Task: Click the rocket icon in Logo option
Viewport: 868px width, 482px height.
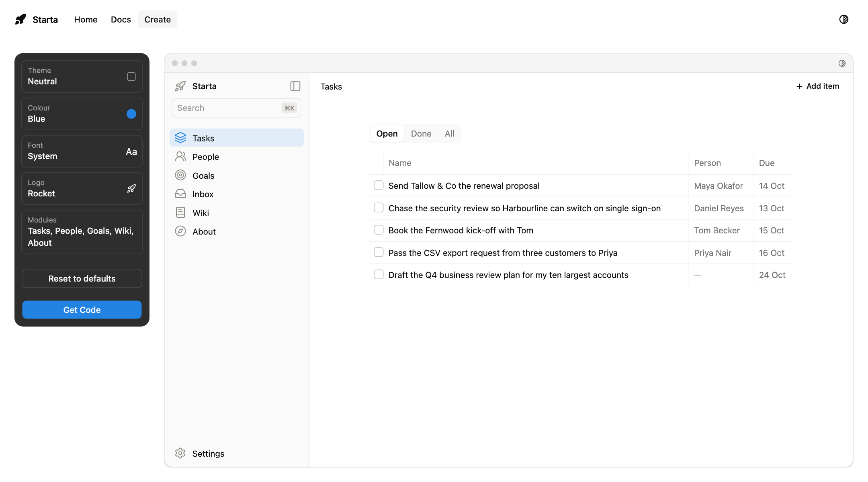Action: point(131,188)
